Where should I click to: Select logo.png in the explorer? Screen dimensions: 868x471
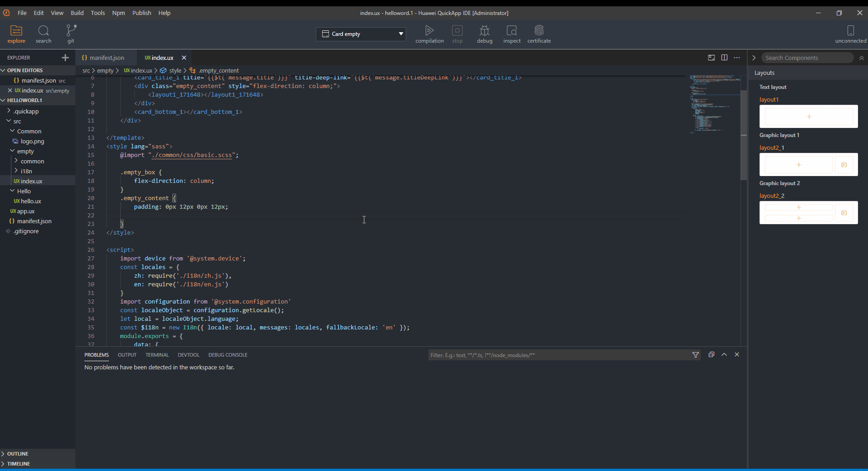click(x=38, y=141)
